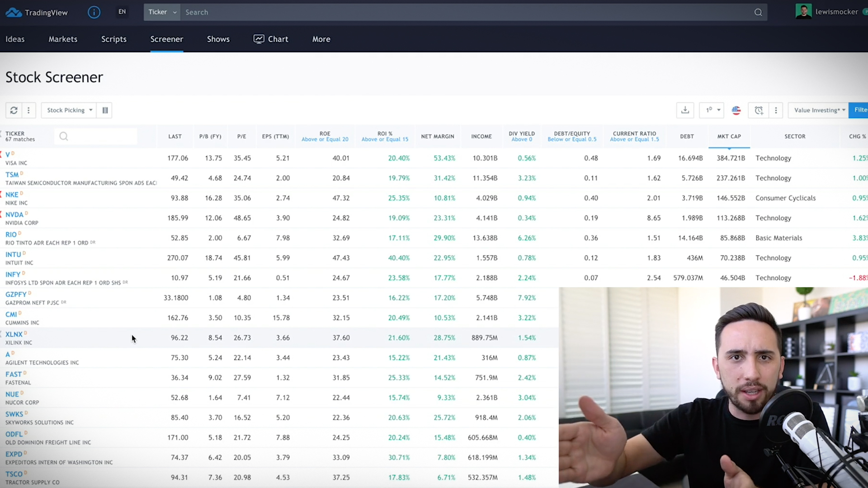
Task: Open the alert clock icon
Action: point(759,110)
